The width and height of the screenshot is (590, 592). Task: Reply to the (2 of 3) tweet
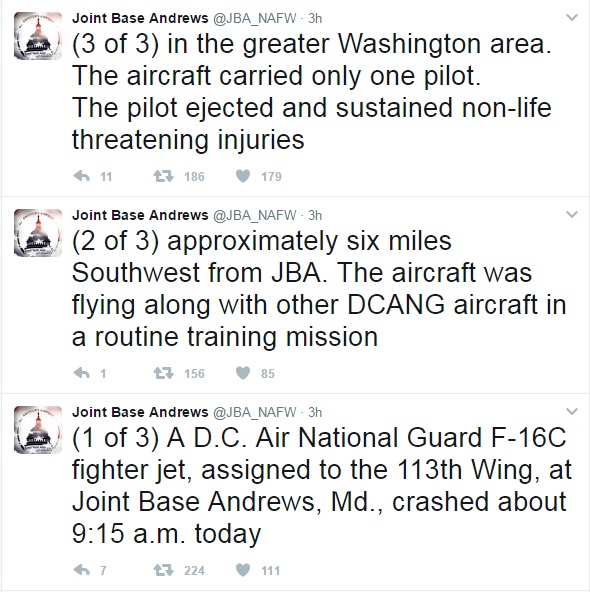(x=82, y=373)
